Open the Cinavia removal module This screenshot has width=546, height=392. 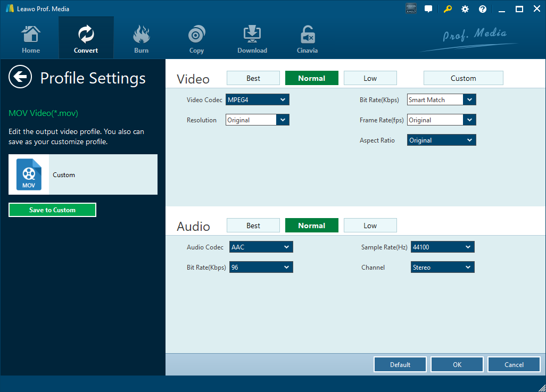point(307,39)
